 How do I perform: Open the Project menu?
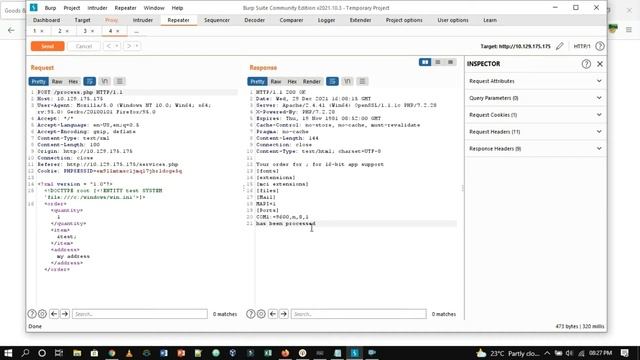[72, 8]
